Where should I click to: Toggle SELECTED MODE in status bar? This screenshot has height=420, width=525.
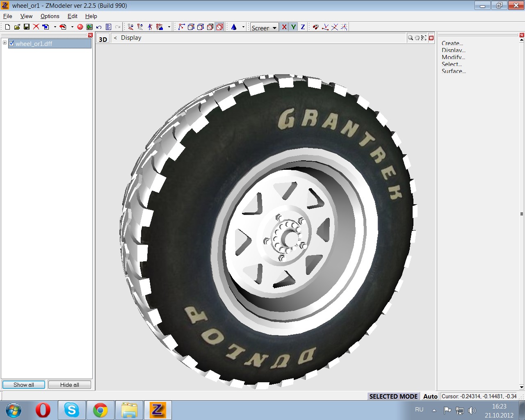tap(393, 396)
